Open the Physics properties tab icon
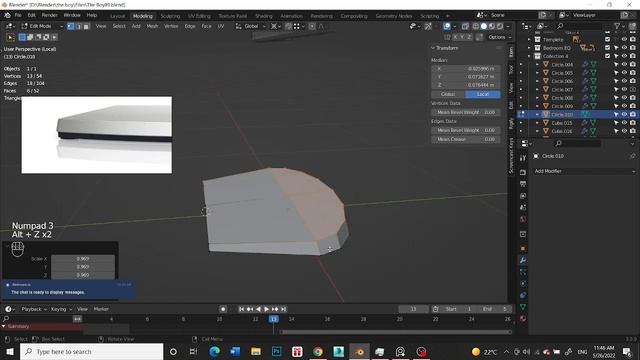The height and width of the screenshot is (360, 640). [523, 283]
